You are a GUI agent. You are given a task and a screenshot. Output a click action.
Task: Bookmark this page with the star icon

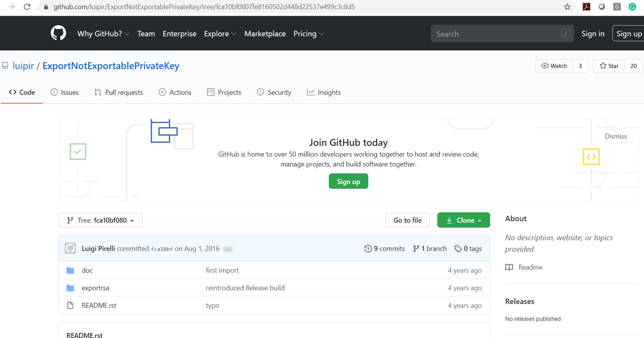[x=567, y=7]
